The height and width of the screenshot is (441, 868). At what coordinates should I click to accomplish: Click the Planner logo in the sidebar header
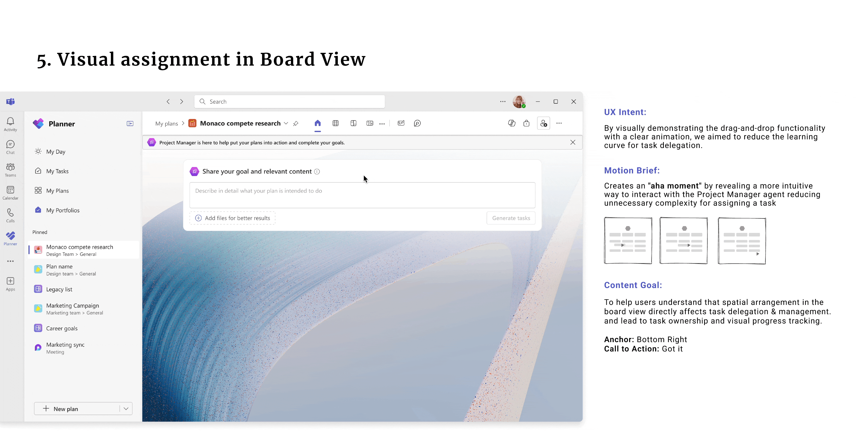38,124
